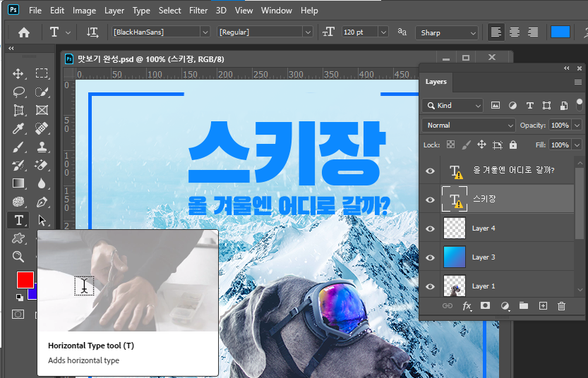This screenshot has width=588, height=378.
Task: Select the Quick Selection tool
Action: pos(42,92)
